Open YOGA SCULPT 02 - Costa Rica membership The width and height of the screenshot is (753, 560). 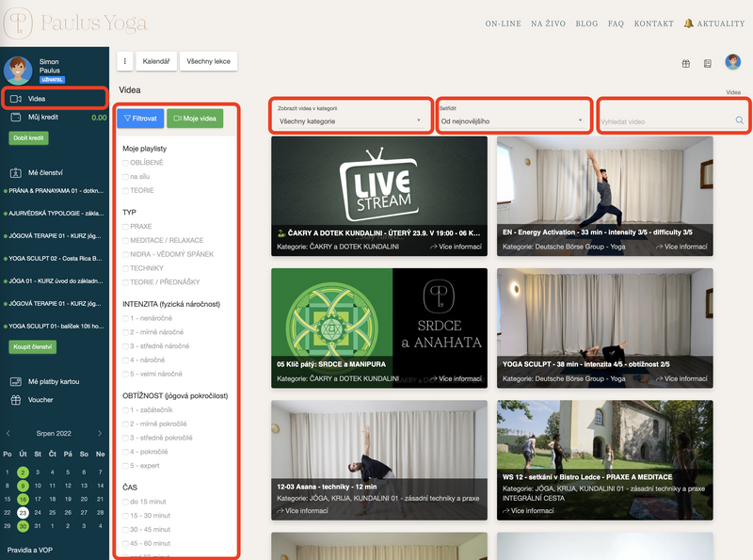coord(54,259)
